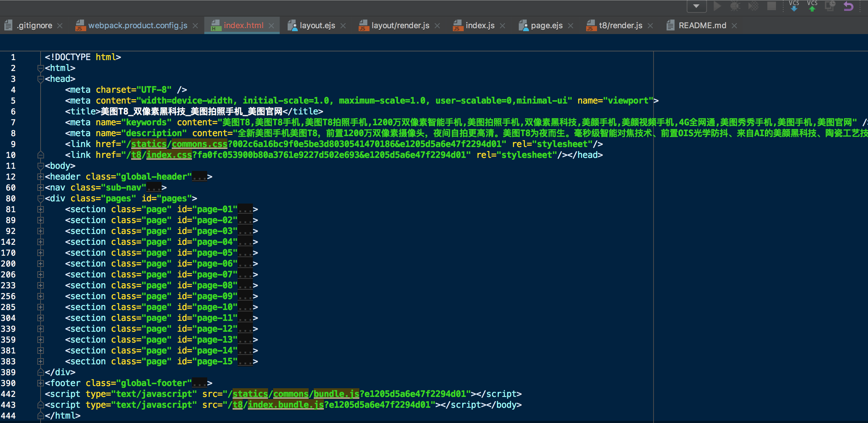Open the Show History clock icon
Viewport: 868px width, 423px height.
pos(830,6)
